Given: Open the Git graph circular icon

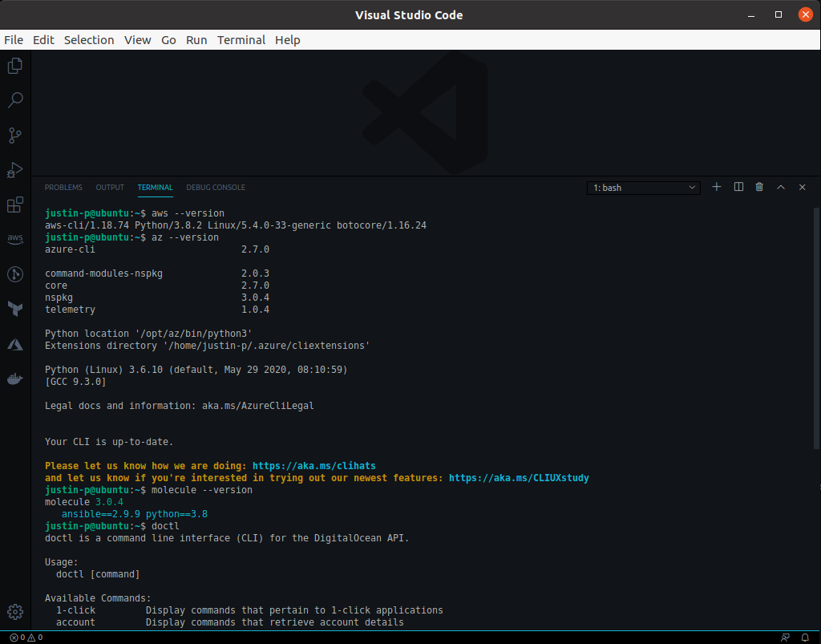Looking at the screenshot, I should coord(15,273).
